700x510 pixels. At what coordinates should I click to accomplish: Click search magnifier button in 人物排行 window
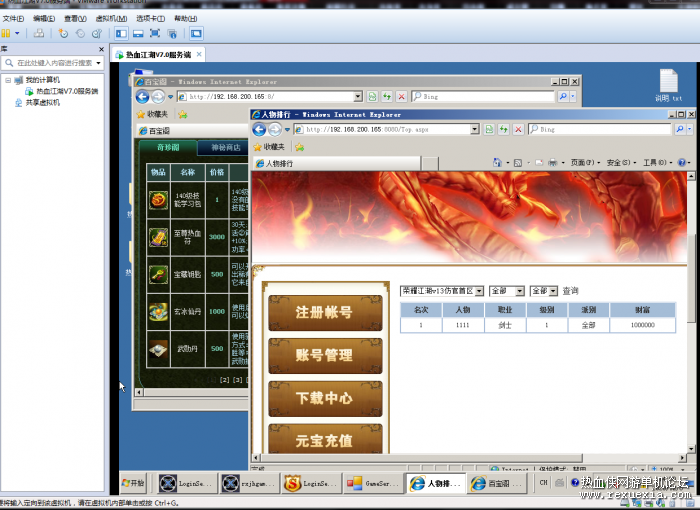point(679,130)
